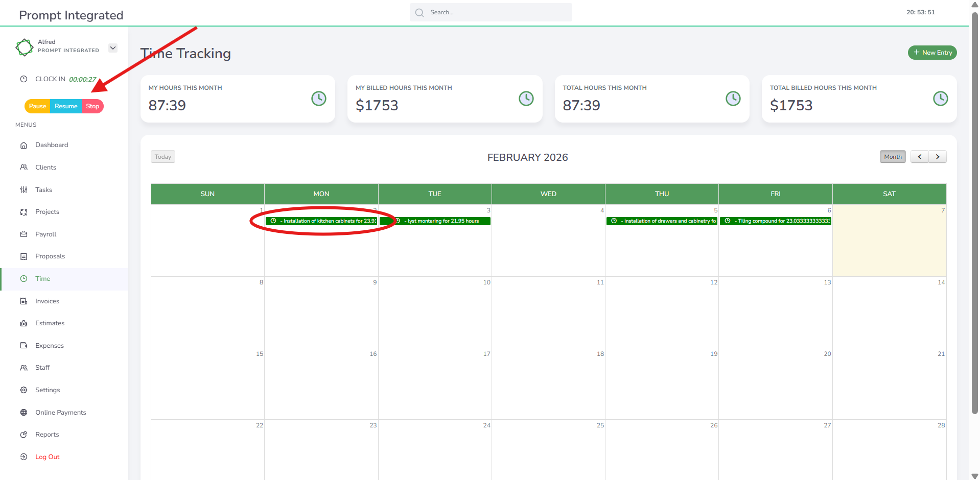The width and height of the screenshot is (980, 480).
Task: Click the Log Out link
Action: click(47, 457)
